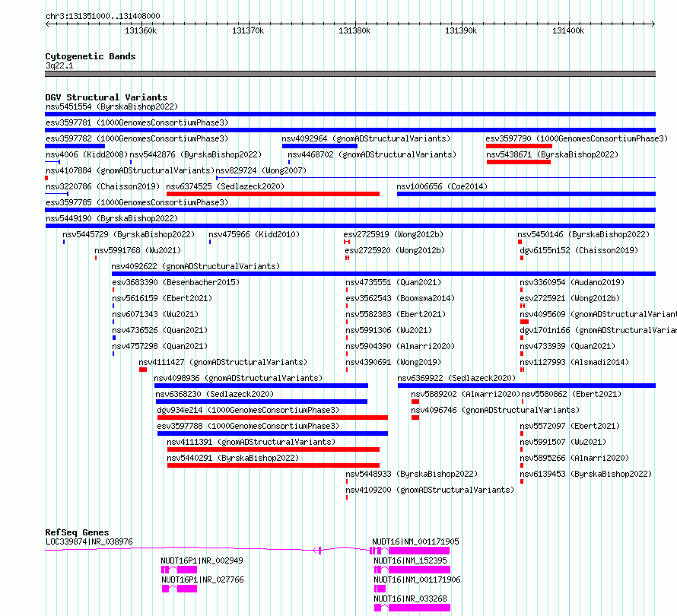Image resolution: width=677 pixels, height=616 pixels.
Task: Open the nsv5991306 (Wu2021) label
Action: click(389, 330)
